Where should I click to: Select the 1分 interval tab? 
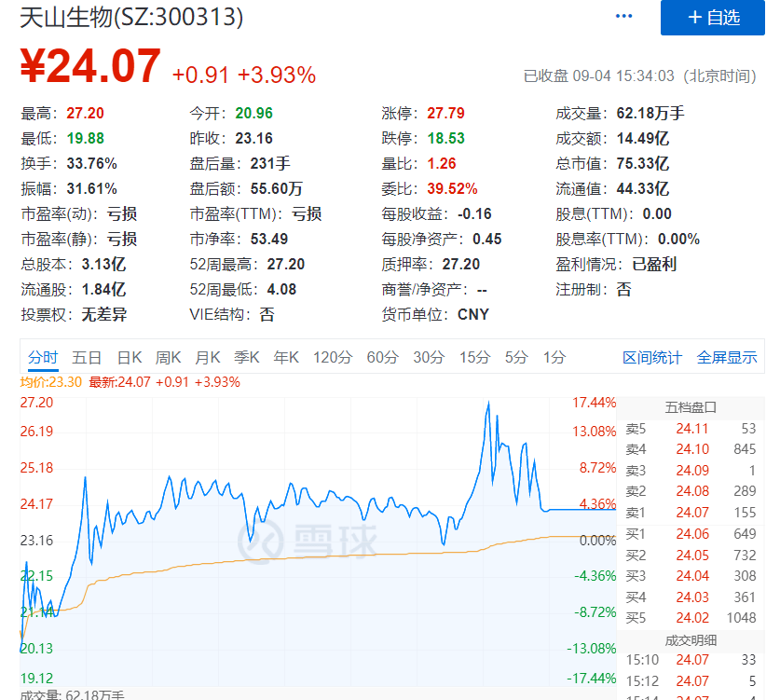point(554,357)
